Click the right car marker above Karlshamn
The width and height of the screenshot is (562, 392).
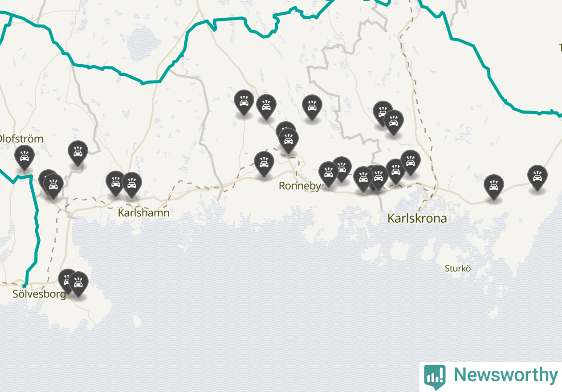pyautogui.click(x=132, y=185)
